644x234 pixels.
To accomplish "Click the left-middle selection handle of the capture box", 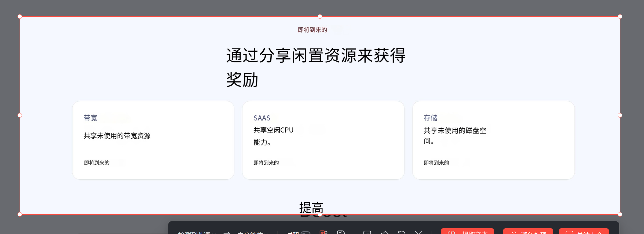I will 20,115.
